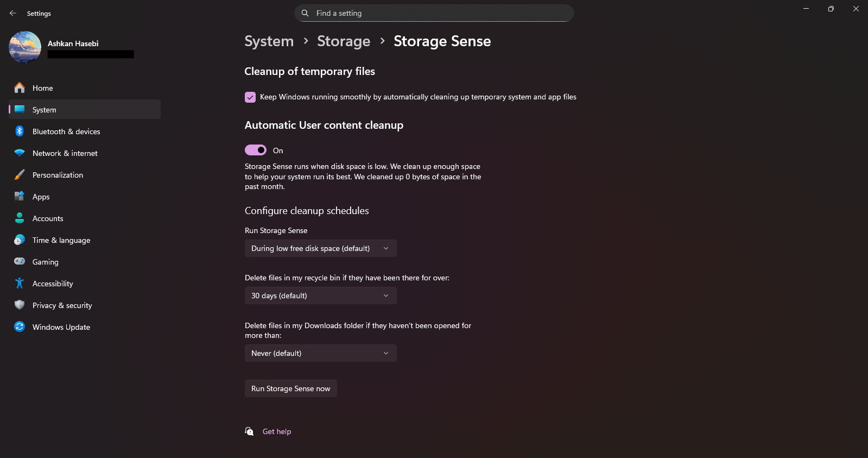Viewport: 868px width, 458px height.
Task: Click the Privacy & security shield icon
Action: 20,305
